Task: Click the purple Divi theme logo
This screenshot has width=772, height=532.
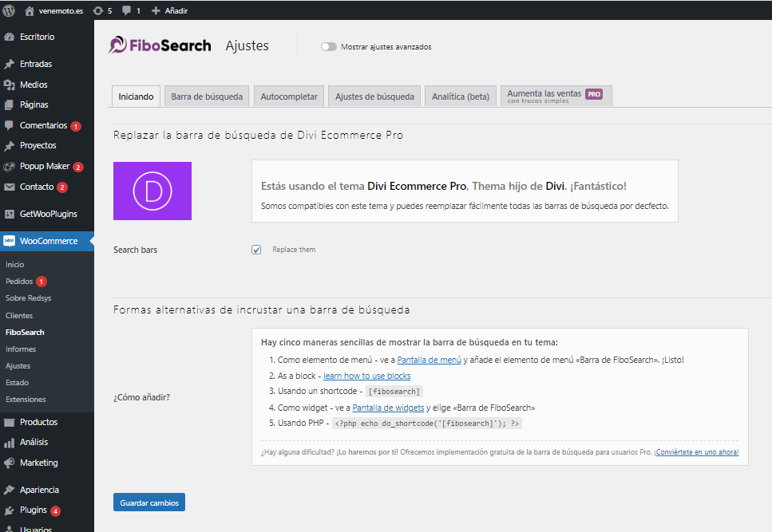Action: pos(152,191)
